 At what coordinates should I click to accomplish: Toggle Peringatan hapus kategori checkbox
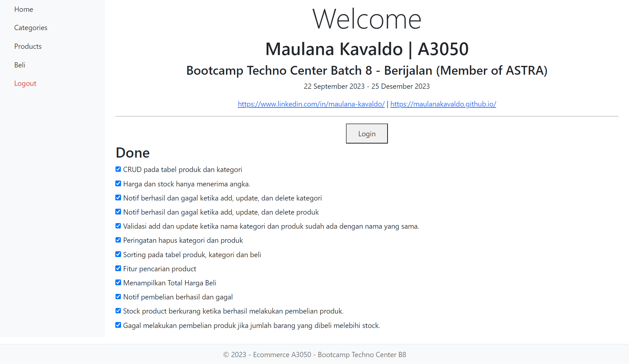click(x=118, y=240)
